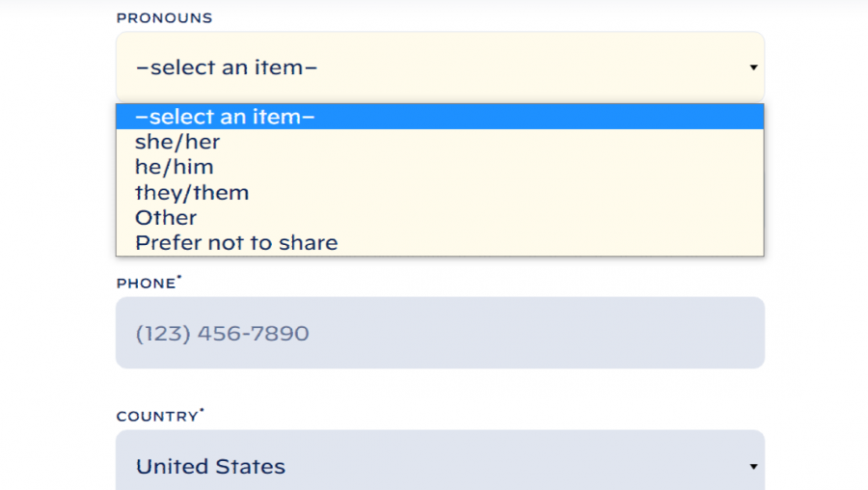The height and width of the screenshot is (490, 868).
Task: Click 'United States' in the Country field
Action: point(210,467)
